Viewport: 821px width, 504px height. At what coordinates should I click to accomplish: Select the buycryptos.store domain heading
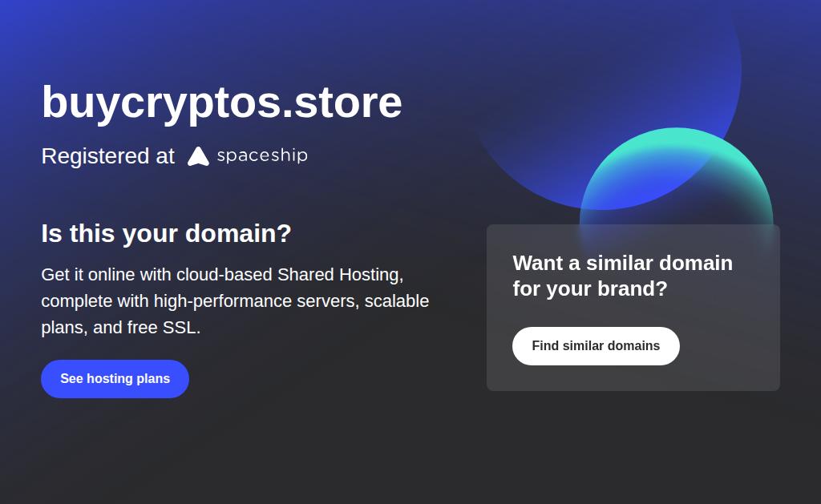(x=221, y=103)
